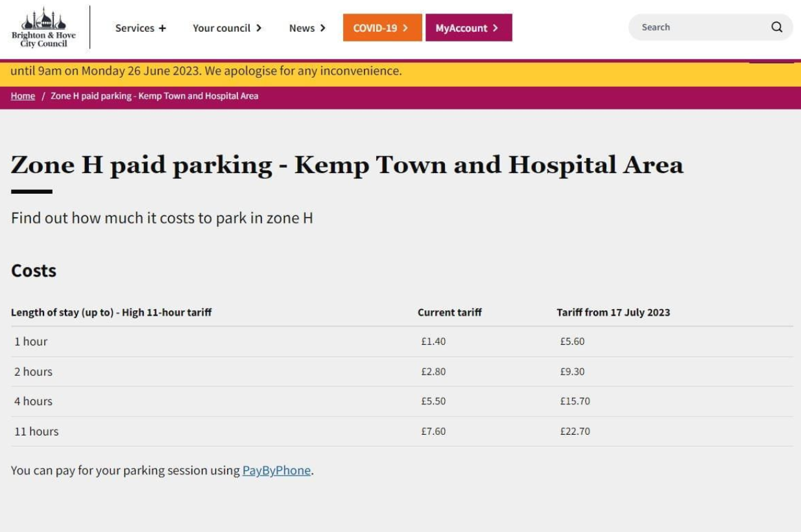Viewport: 801px width, 532px height.
Task: Open the News menu
Action: 307,28
